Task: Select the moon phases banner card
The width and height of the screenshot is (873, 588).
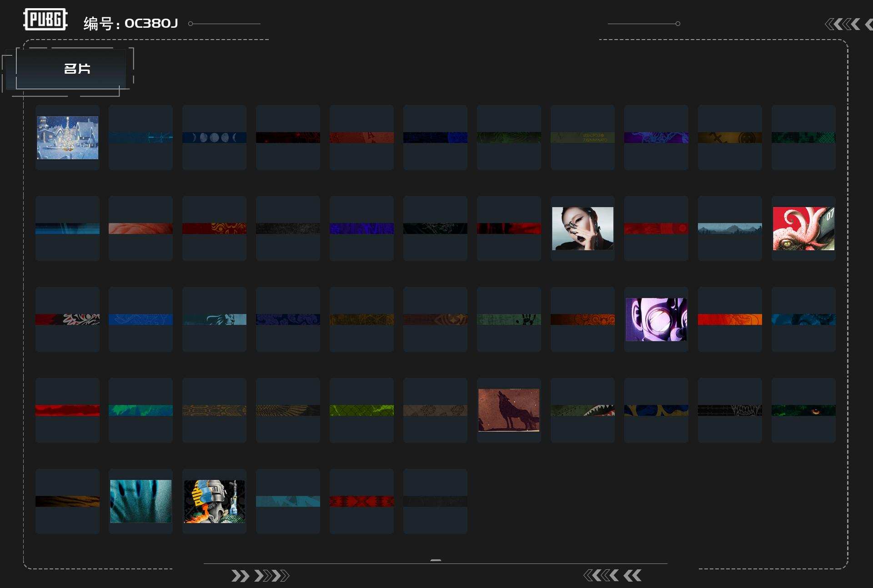Action: point(214,137)
